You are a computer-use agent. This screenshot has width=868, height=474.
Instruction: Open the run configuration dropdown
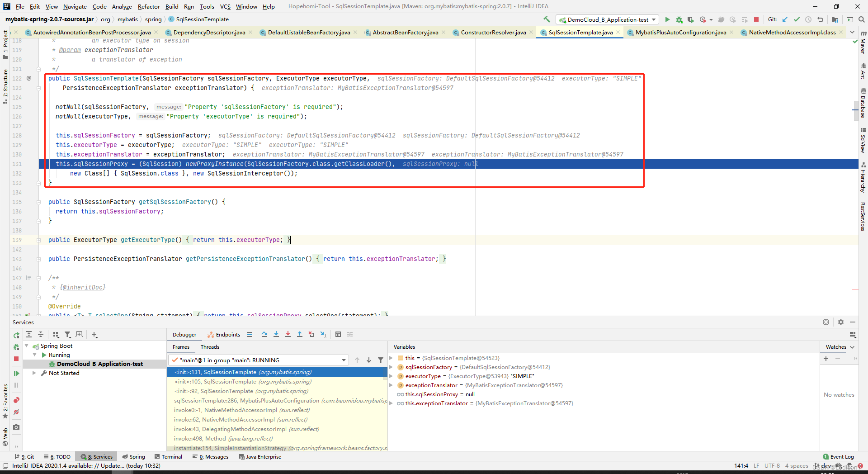[x=608, y=19]
